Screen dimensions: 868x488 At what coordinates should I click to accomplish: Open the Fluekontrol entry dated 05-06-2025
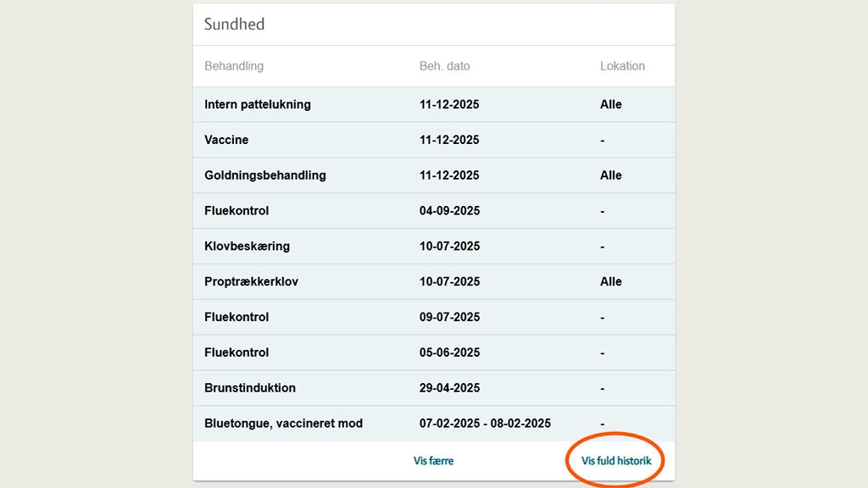[x=238, y=352]
